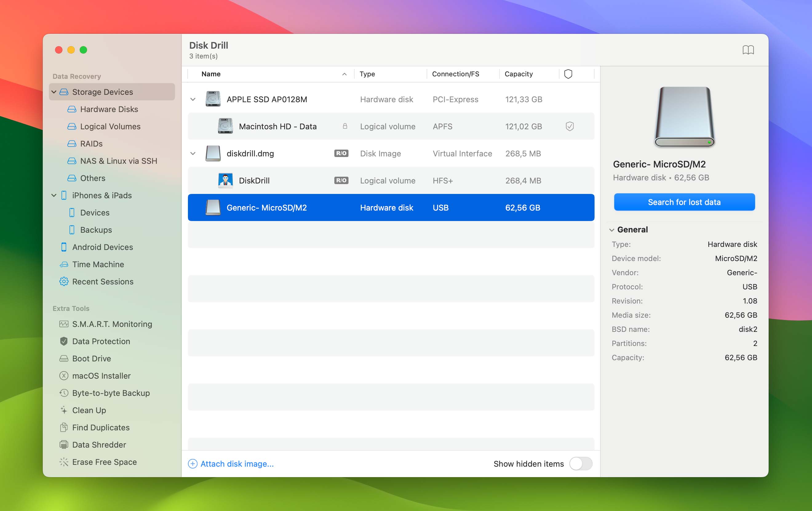Image resolution: width=812 pixels, height=511 pixels.
Task: Click the S.M.A.R.T. Monitoring sidebar icon
Action: (64, 324)
